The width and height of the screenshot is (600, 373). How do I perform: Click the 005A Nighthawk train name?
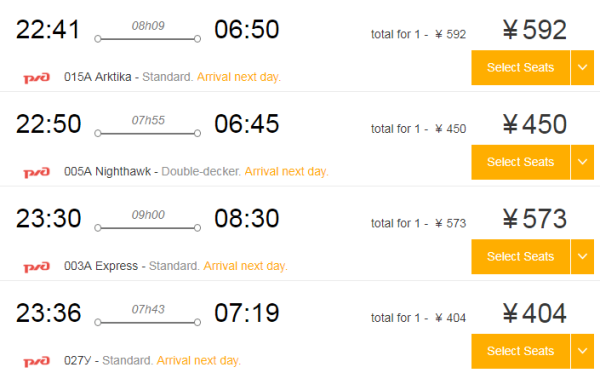pyautogui.click(x=108, y=171)
